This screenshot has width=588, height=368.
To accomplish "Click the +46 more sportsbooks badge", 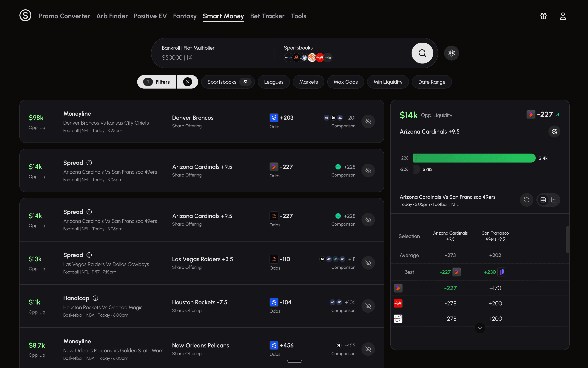I will tap(328, 57).
